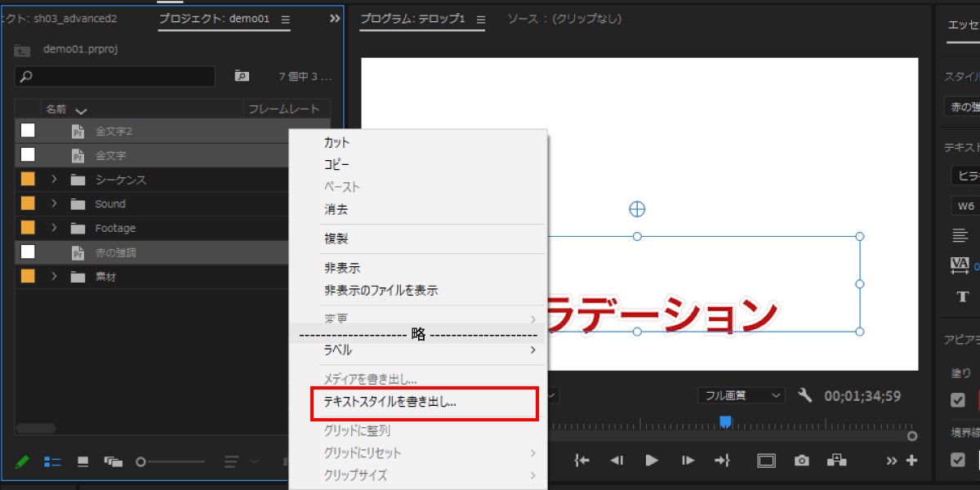
Task: Expand the 素材 bin
Action: tap(54, 277)
